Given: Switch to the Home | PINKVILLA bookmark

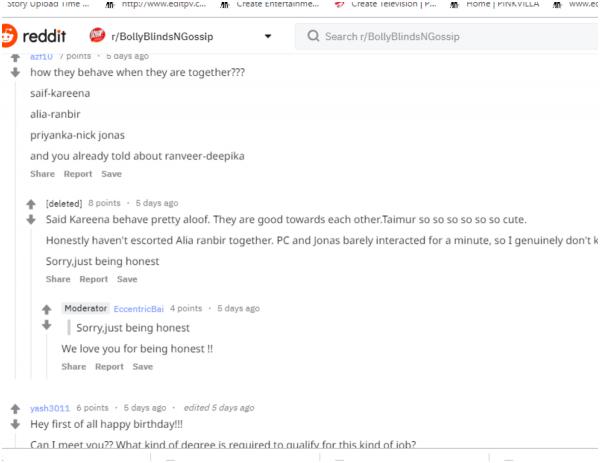Looking at the screenshot, I should 495,4.
